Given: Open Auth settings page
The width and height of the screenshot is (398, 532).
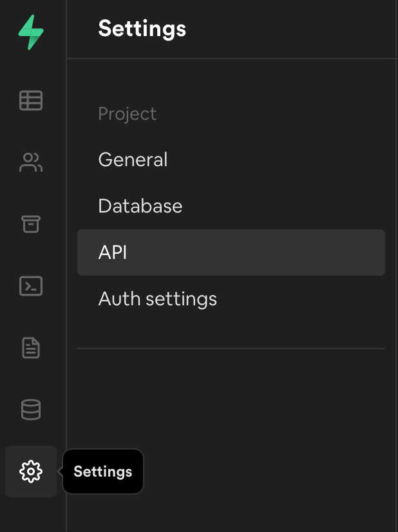Looking at the screenshot, I should click(157, 299).
